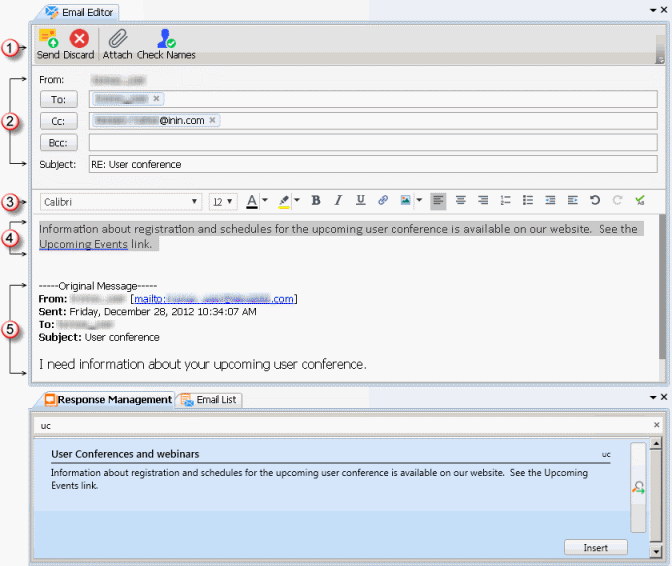Undo the last edit
The image size is (672, 566).
pos(595,201)
